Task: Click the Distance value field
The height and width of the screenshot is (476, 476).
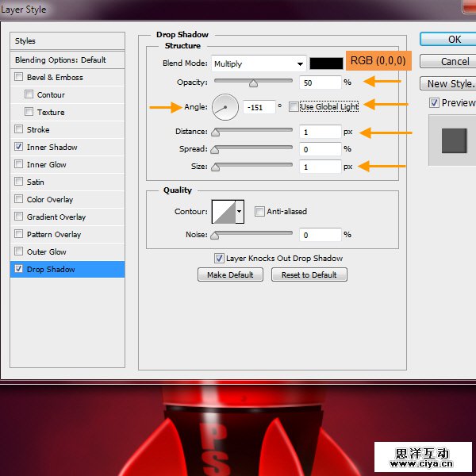Action: coord(321,132)
